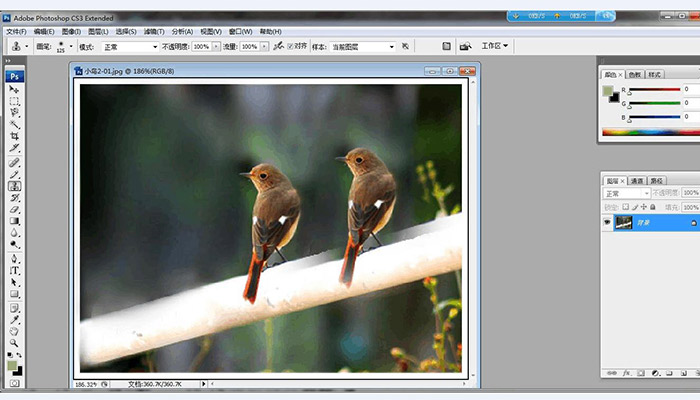Open the 模式 blend mode dropdown
Image resolution: width=700 pixels, height=400 pixels.
[x=128, y=46]
